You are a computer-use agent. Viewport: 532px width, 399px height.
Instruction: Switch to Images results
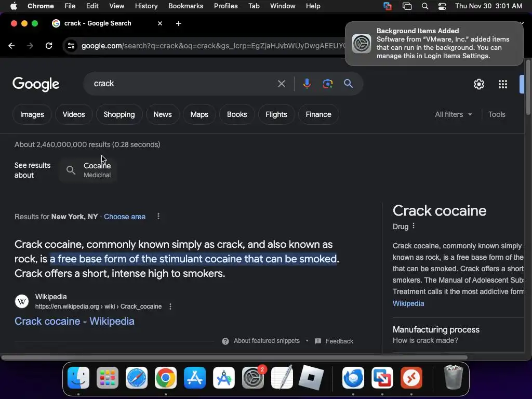pos(32,114)
